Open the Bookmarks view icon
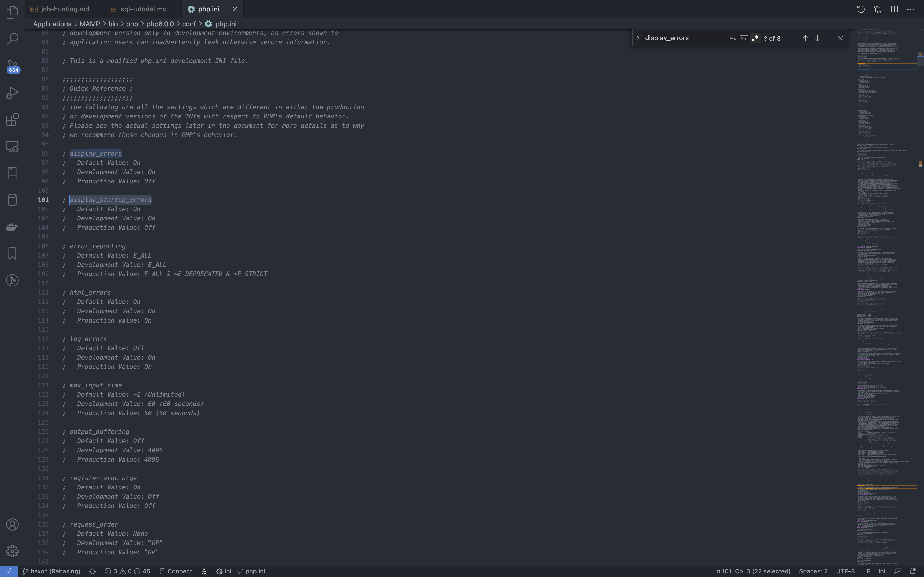The height and width of the screenshot is (577, 924). pyautogui.click(x=12, y=253)
